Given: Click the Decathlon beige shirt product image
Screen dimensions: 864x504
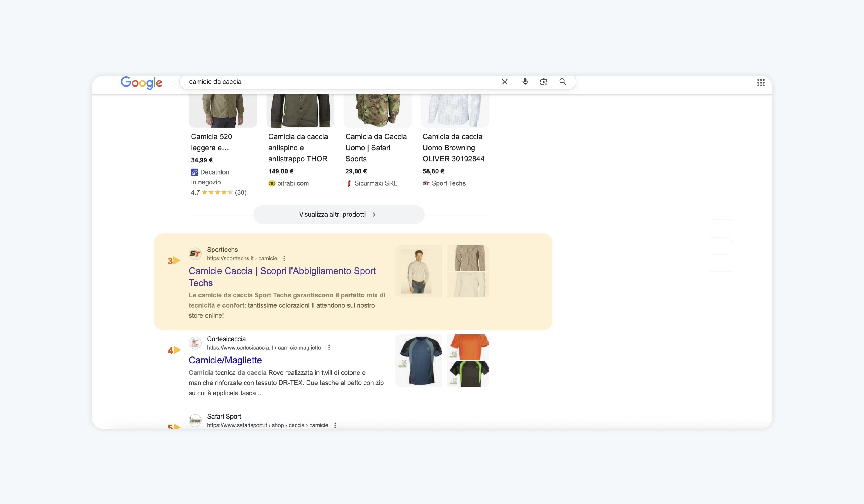Looking at the screenshot, I should click(223, 110).
